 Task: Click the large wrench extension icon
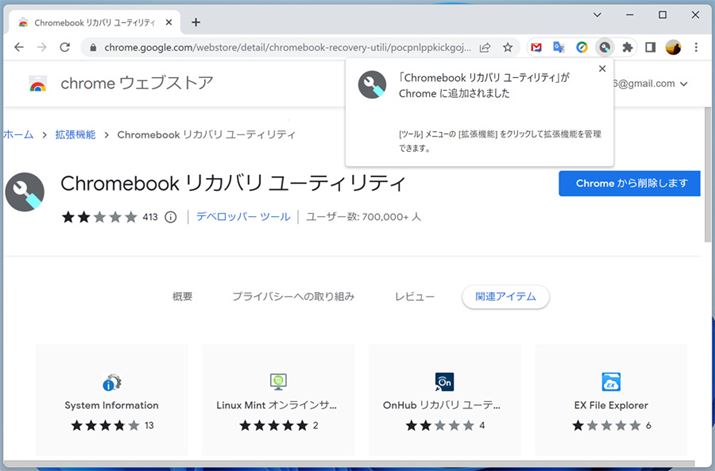pyautogui.click(x=25, y=192)
